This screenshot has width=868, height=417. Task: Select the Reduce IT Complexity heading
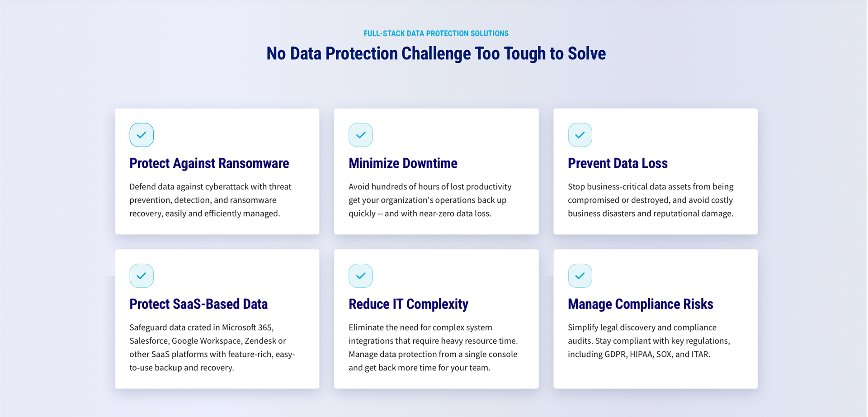(408, 304)
